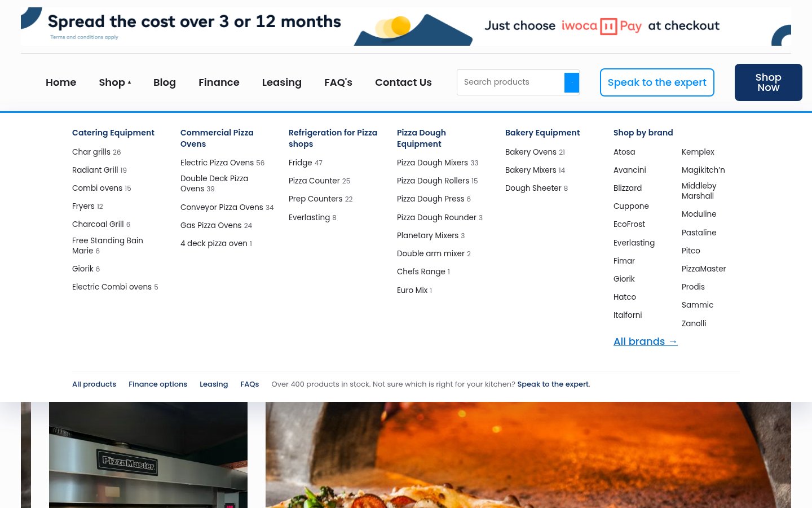Open the Fryers category
This screenshot has height=508, width=812.
coord(87,206)
